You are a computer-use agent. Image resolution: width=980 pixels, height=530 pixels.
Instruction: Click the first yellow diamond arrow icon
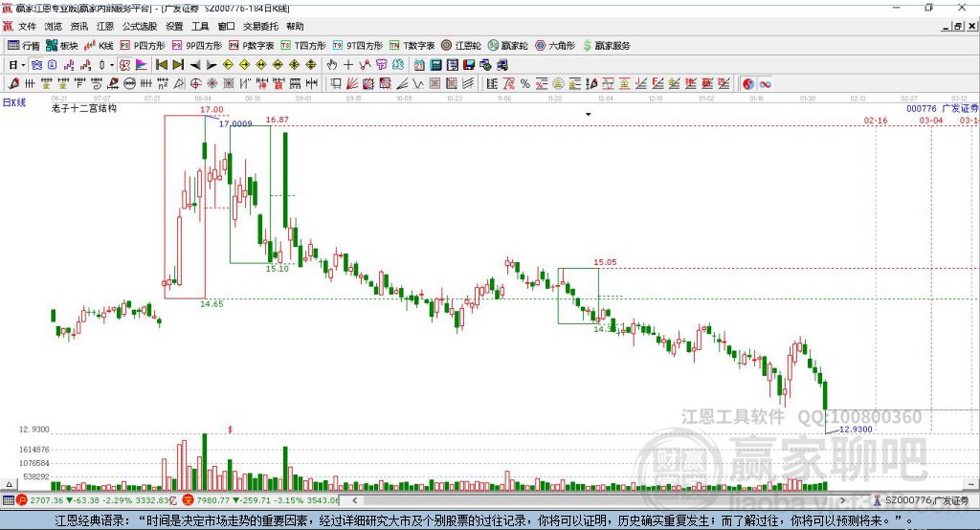point(228,65)
